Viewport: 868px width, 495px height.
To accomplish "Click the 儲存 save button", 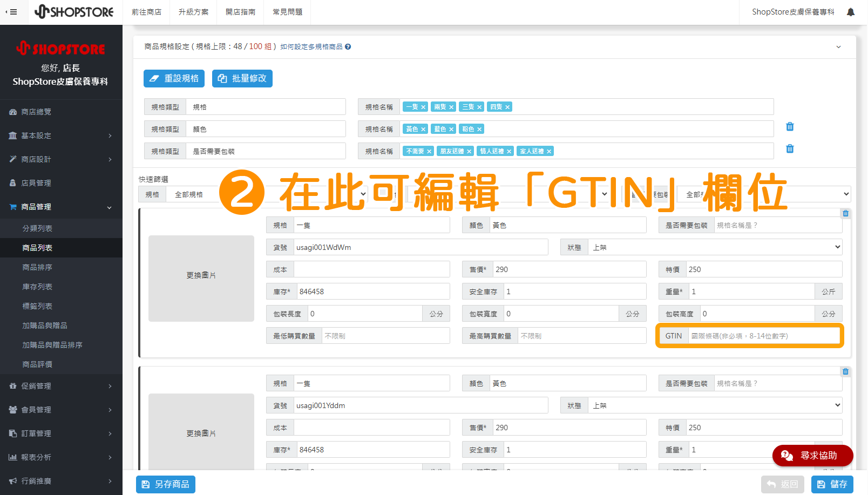I will [832, 484].
